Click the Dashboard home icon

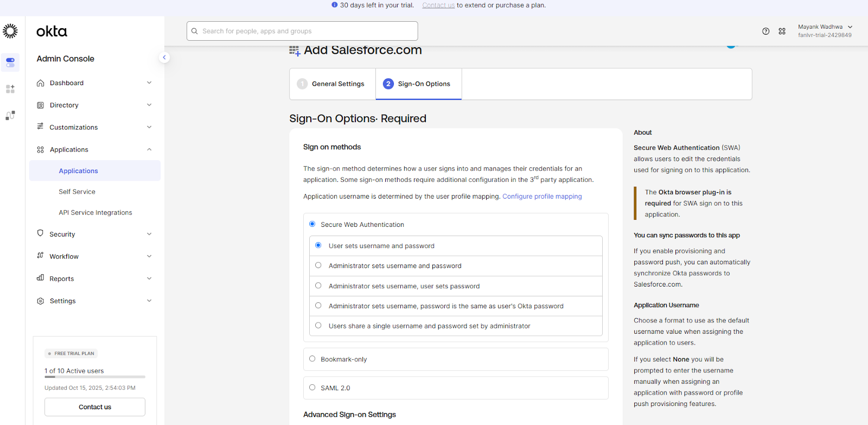[40, 83]
